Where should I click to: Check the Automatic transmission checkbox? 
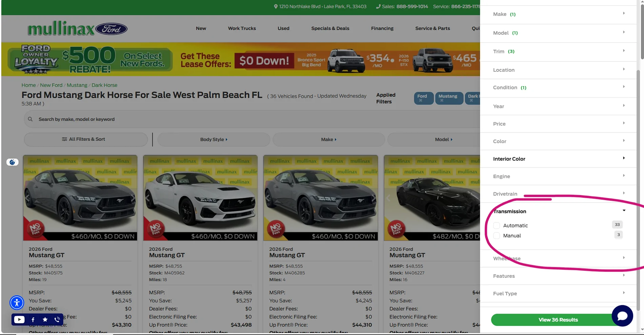click(x=497, y=225)
